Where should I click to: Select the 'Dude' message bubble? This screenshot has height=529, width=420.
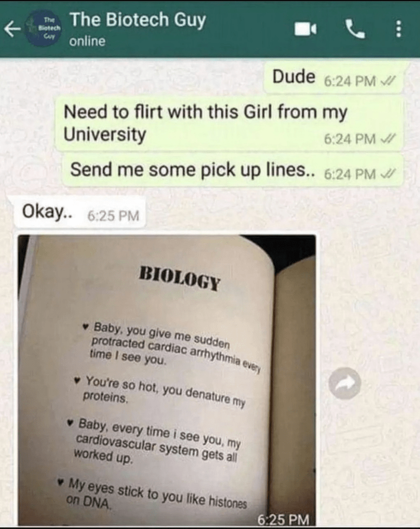333,78
